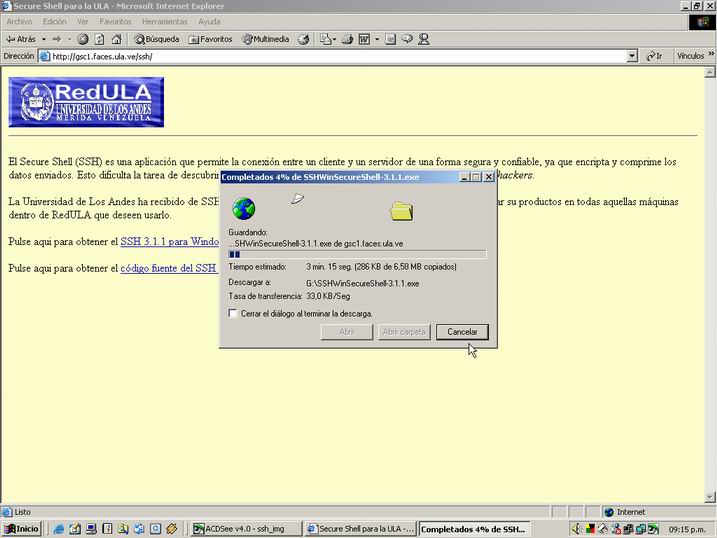Click the volume speaker tray icon

(577, 529)
